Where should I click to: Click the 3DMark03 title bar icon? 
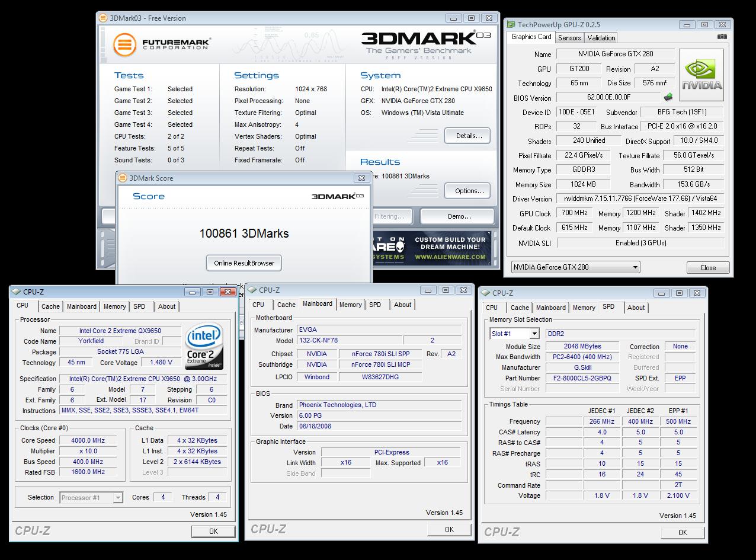pyautogui.click(x=103, y=18)
